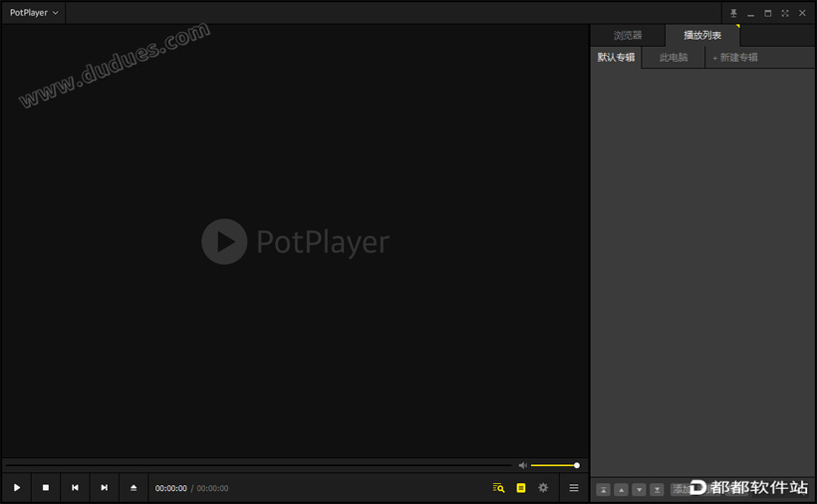Move selected item to playlist top
Screen dimensions: 817x504
tap(604, 490)
